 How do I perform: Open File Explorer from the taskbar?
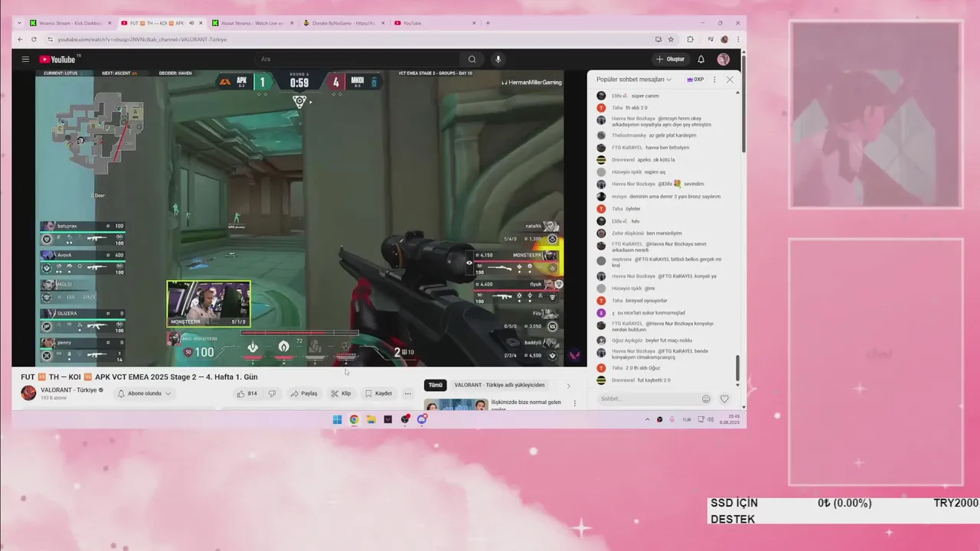[x=371, y=419]
